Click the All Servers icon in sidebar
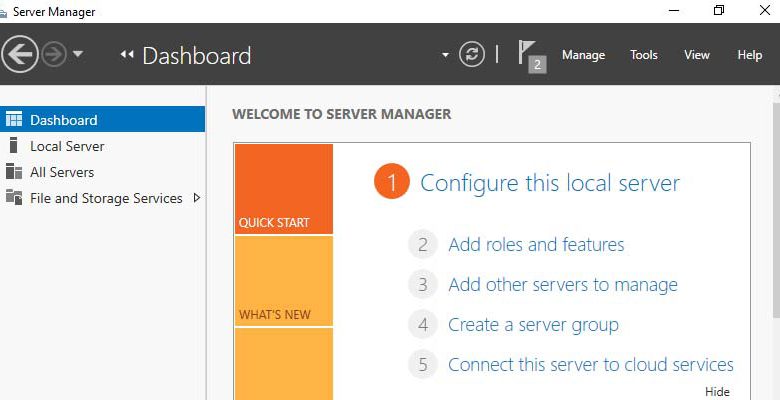 click(x=14, y=172)
